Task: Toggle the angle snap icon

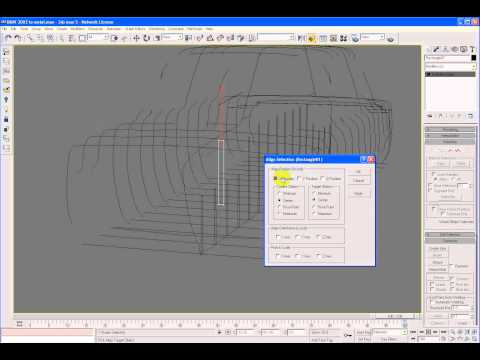Action: (x=210, y=38)
